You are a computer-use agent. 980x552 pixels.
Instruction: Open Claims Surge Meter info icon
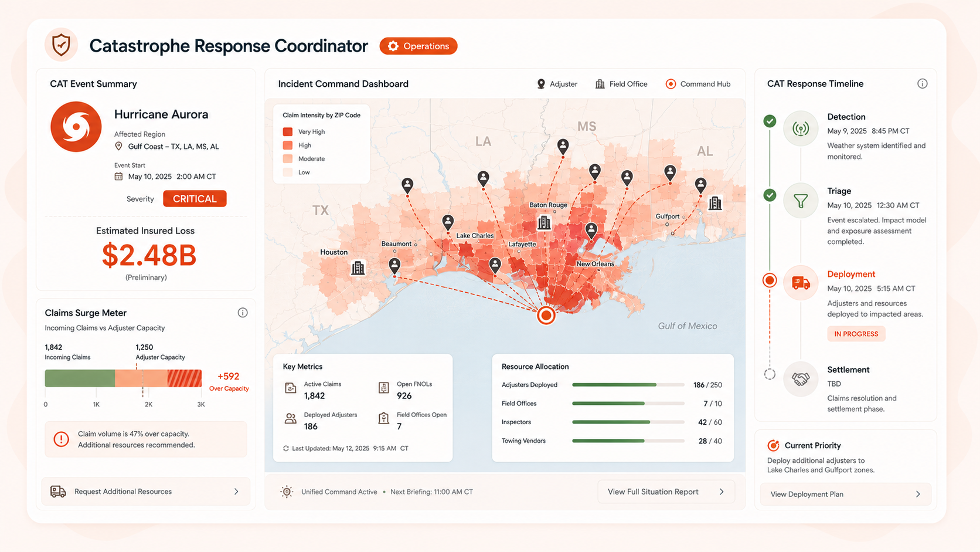(x=243, y=313)
